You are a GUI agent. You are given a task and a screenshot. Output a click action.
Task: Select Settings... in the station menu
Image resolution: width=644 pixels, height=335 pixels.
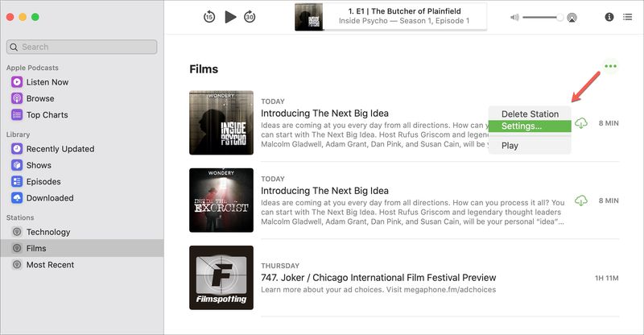[x=530, y=126]
